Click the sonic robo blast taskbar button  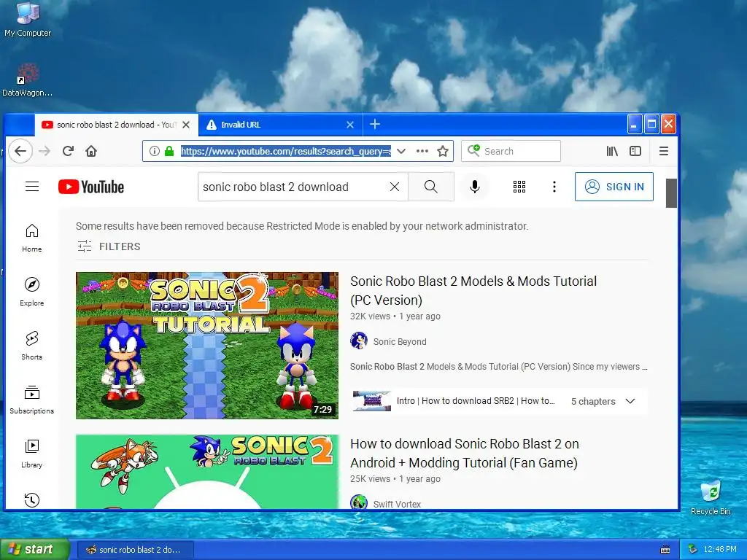pos(136,550)
